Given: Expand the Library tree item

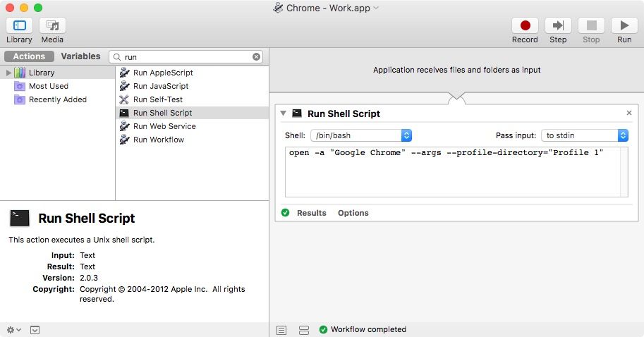Looking at the screenshot, I should [8, 73].
